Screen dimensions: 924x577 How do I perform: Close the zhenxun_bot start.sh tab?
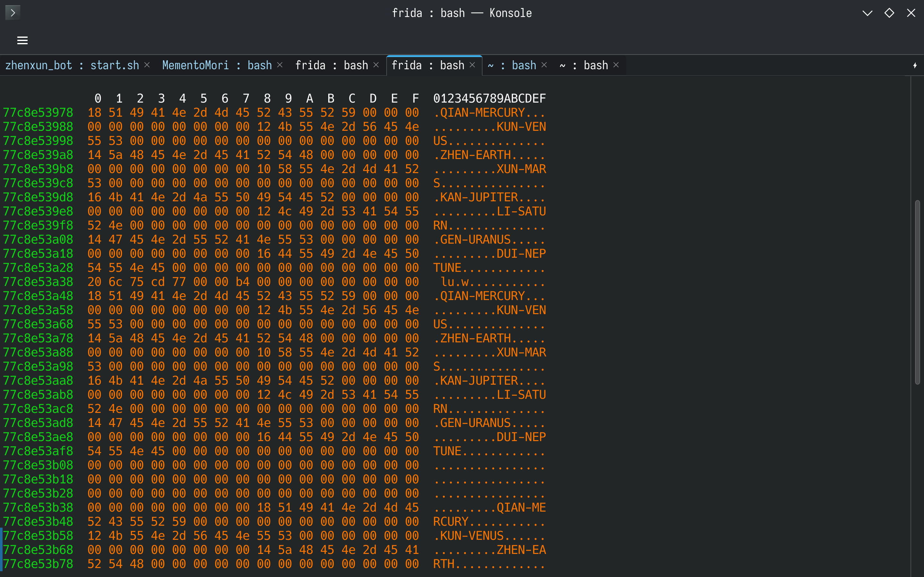click(147, 65)
